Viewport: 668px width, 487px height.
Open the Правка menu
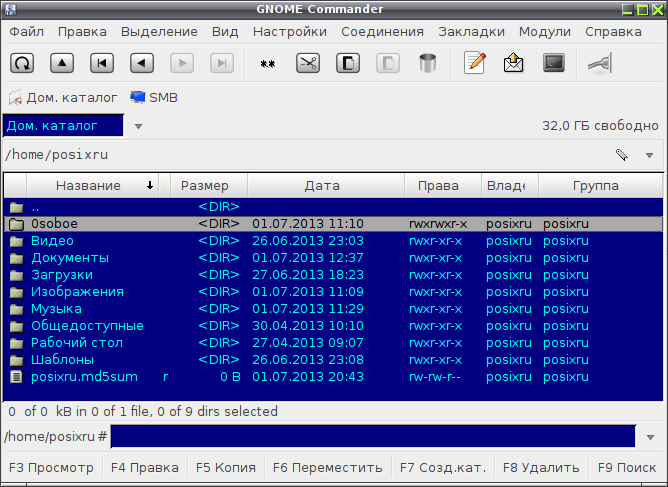click(82, 32)
